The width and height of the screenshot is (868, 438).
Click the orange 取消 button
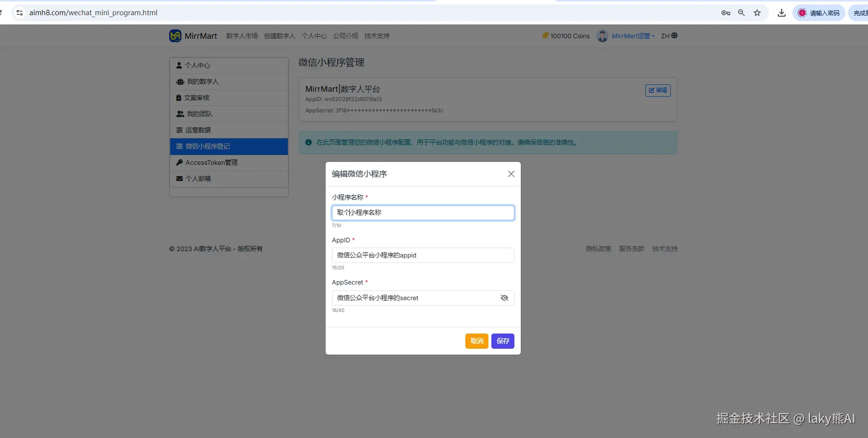pos(477,341)
